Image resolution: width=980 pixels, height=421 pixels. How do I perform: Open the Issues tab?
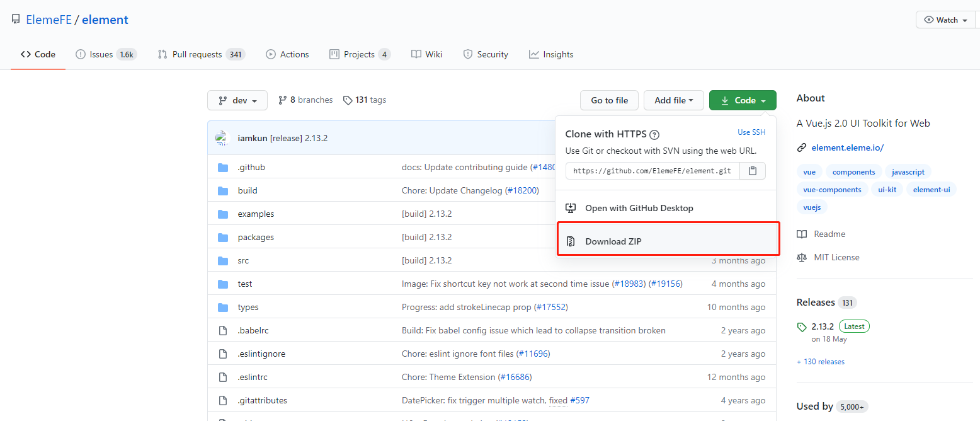pos(106,54)
